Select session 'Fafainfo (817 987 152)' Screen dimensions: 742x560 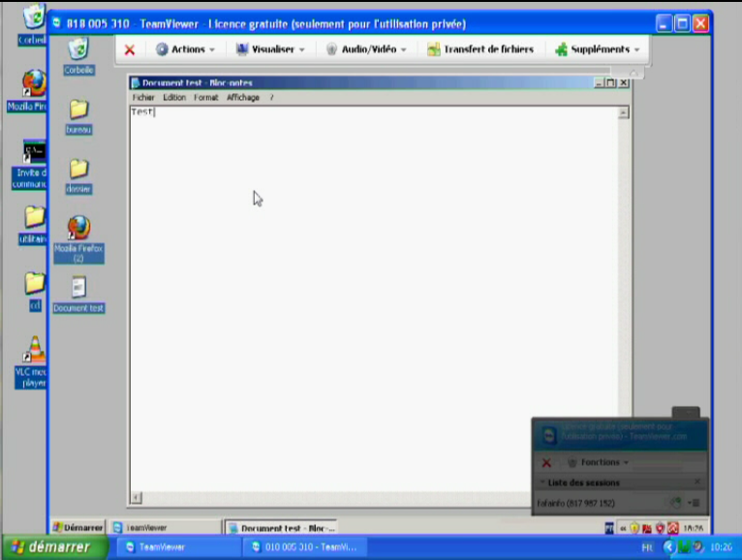576,503
